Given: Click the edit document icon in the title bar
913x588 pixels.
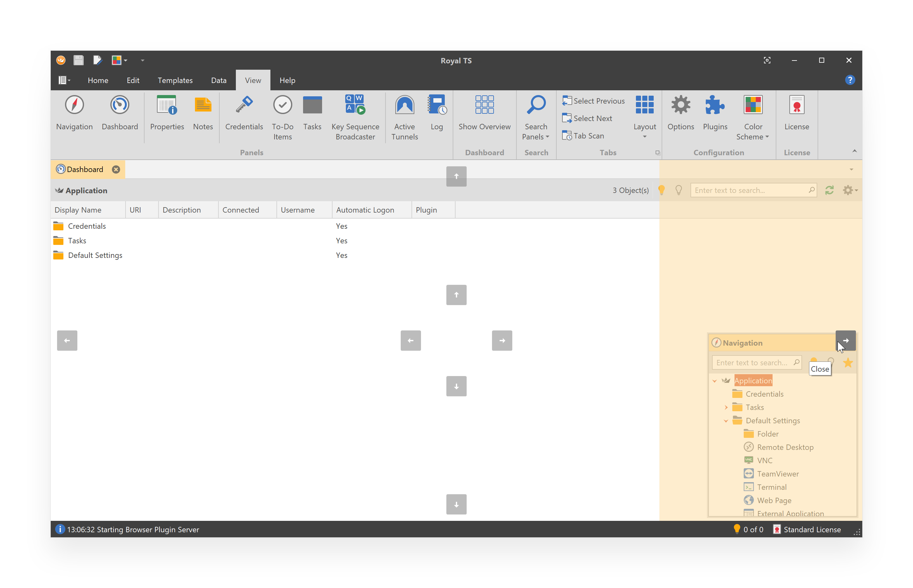Looking at the screenshot, I should 97,60.
